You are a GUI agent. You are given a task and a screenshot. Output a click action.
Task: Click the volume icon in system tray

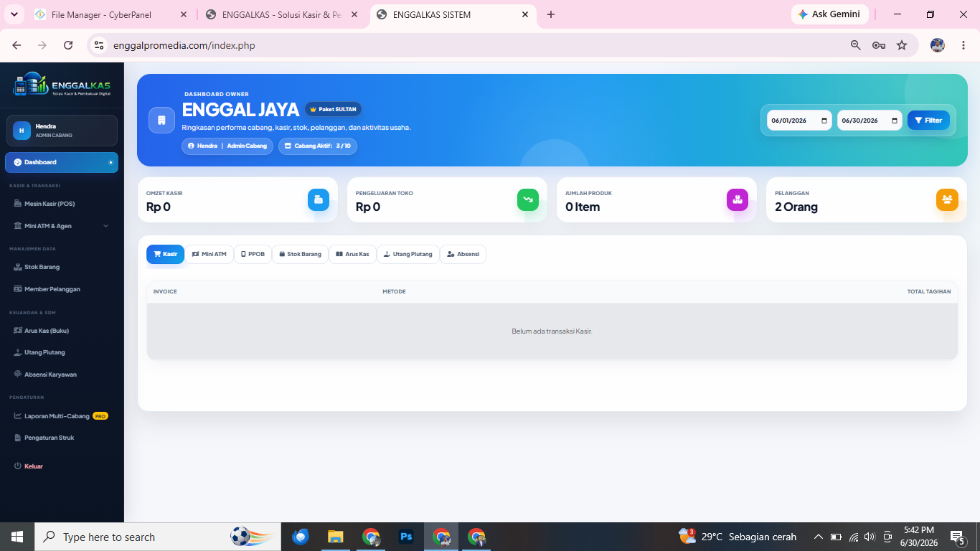[870, 537]
